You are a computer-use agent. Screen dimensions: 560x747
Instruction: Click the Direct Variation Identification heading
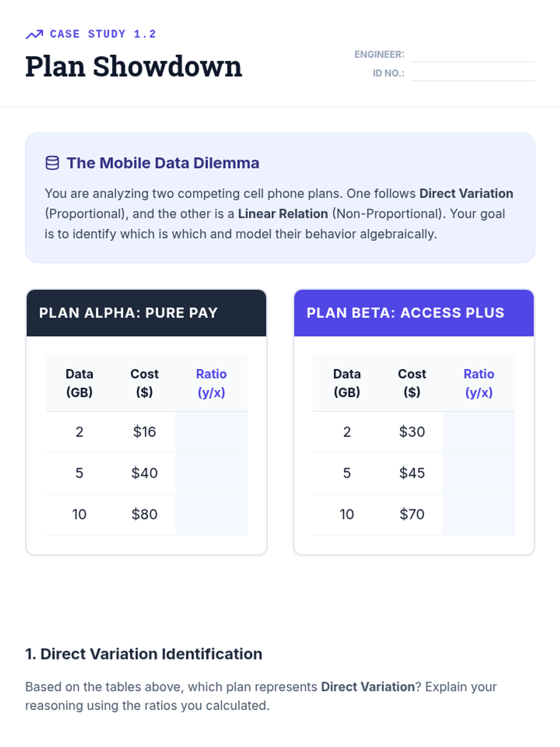(144, 654)
